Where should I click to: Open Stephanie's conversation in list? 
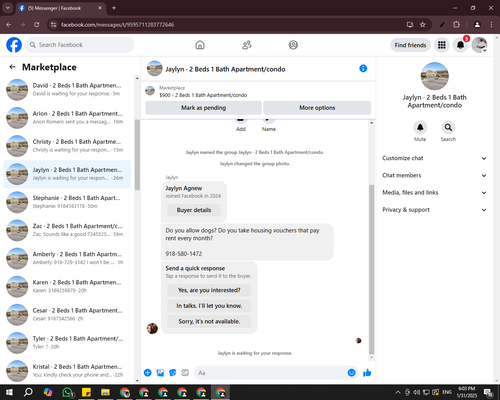pos(67,202)
